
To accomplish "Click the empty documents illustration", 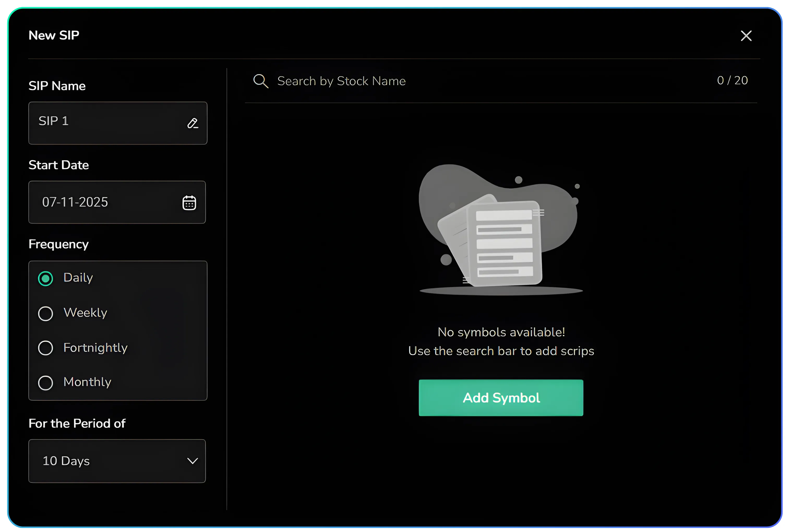I will (501, 230).
